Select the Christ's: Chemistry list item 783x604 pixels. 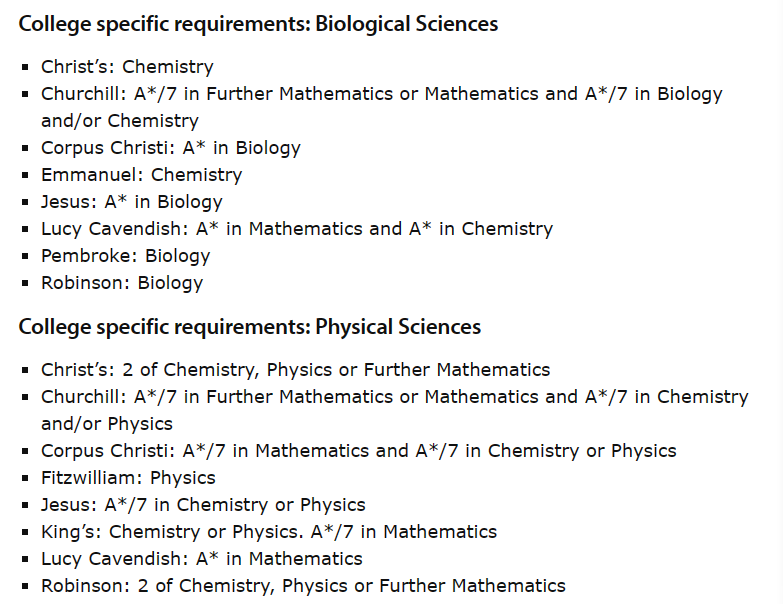click(x=127, y=67)
